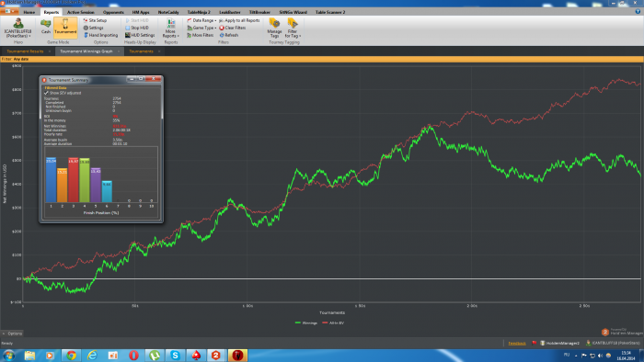Open PokerStars from the taskbar
This screenshot has height=362, width=644.
[x=196, y=356]
